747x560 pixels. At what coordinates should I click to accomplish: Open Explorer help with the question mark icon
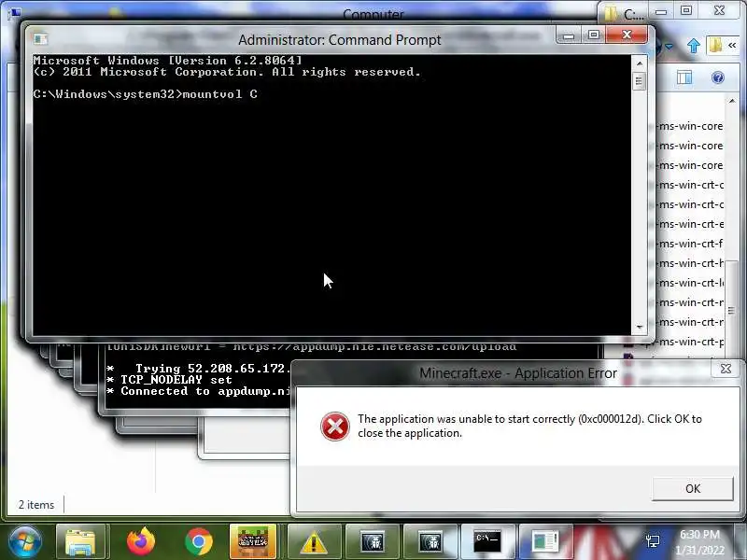718,77
